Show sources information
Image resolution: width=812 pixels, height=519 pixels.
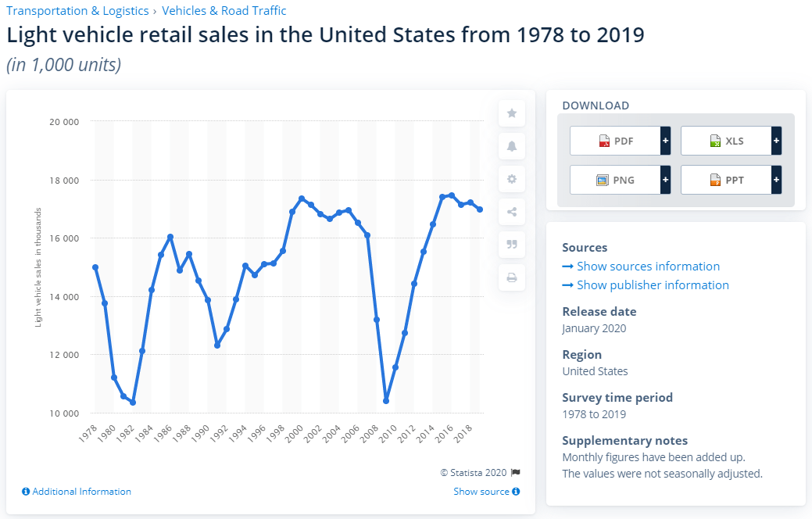pos(648,267)
